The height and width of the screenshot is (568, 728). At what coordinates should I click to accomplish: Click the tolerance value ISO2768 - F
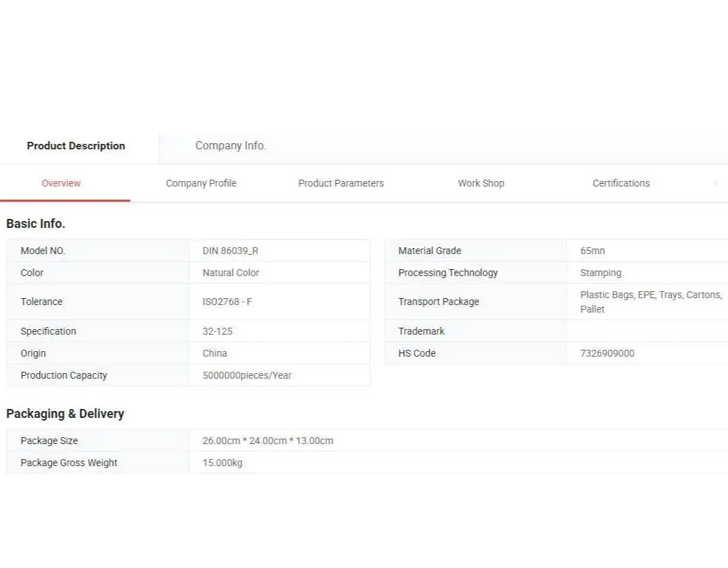pyautogui.click(x=227, y=302)
